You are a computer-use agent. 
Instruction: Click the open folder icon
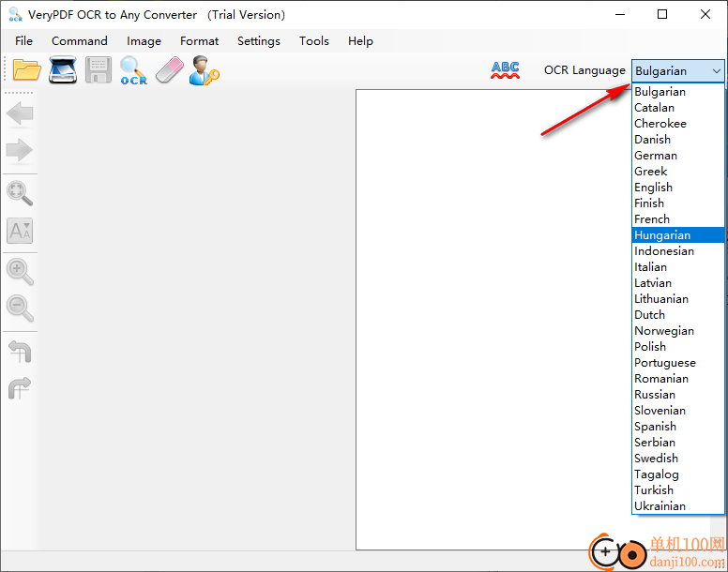[x=27, y=70]
